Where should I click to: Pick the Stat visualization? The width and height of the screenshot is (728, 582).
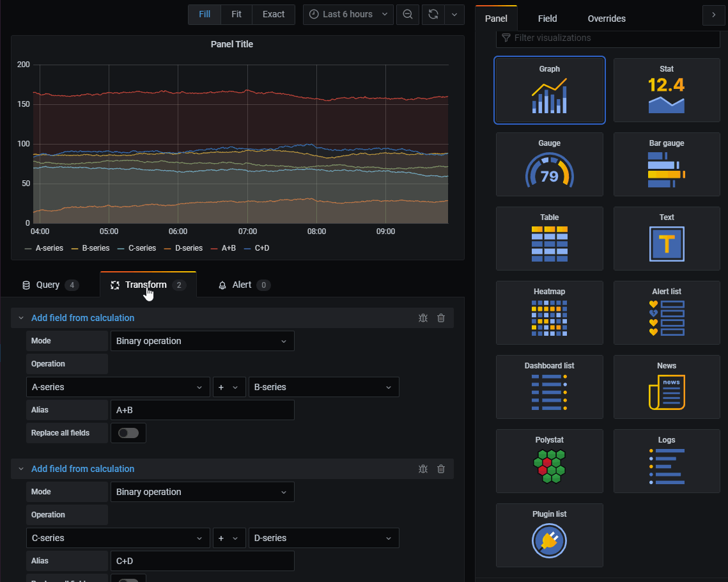[x=667, y=90]
